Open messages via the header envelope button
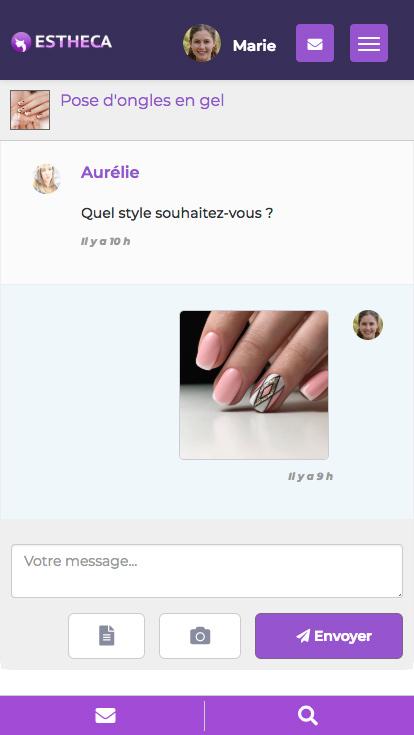Viewport: 414px width, 735px height. click(x=315, y=43)
